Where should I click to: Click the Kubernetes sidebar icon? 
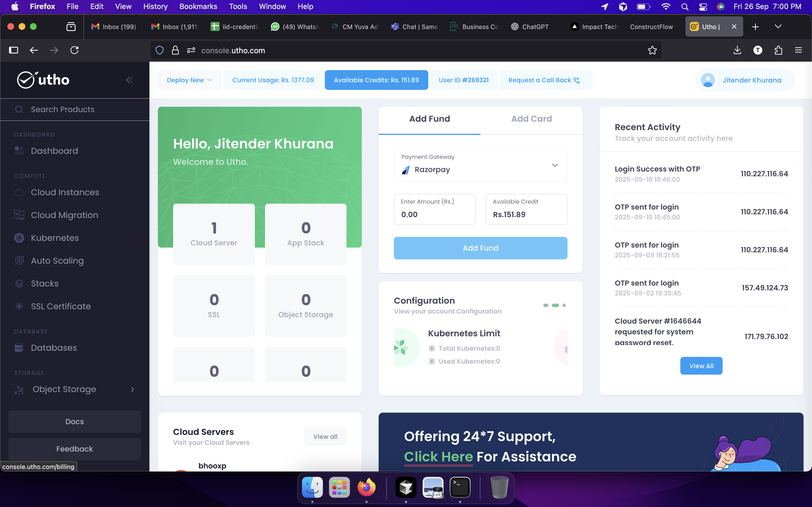coord(19,238)
